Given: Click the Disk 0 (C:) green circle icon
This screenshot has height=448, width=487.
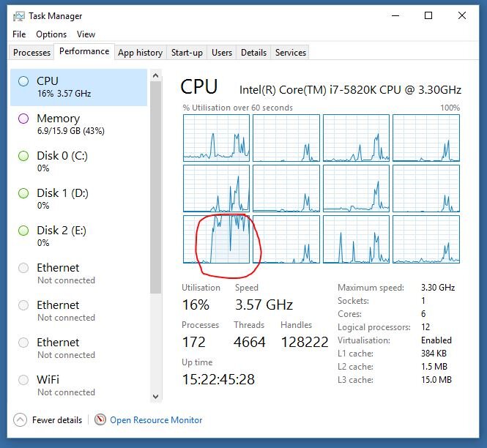Looking at the screenshot, I should coord(23,156).
